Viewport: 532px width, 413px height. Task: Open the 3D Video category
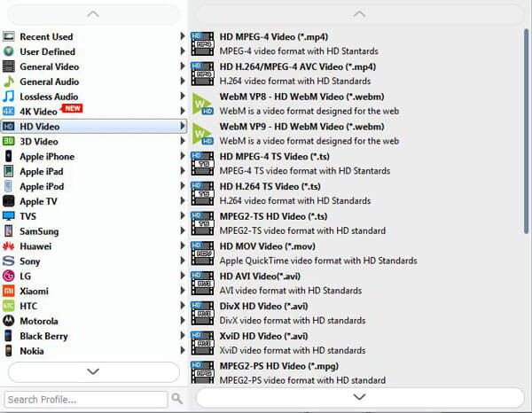(x=94, y=141)
